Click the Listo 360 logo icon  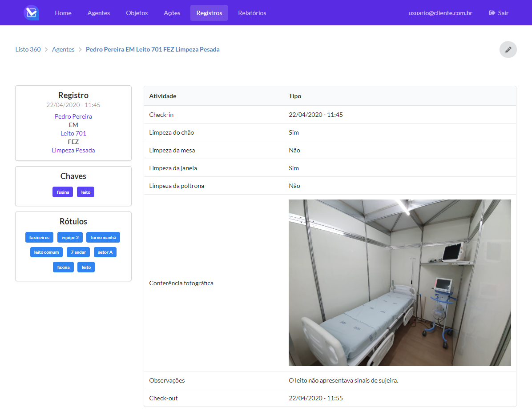tap(31, 13)
